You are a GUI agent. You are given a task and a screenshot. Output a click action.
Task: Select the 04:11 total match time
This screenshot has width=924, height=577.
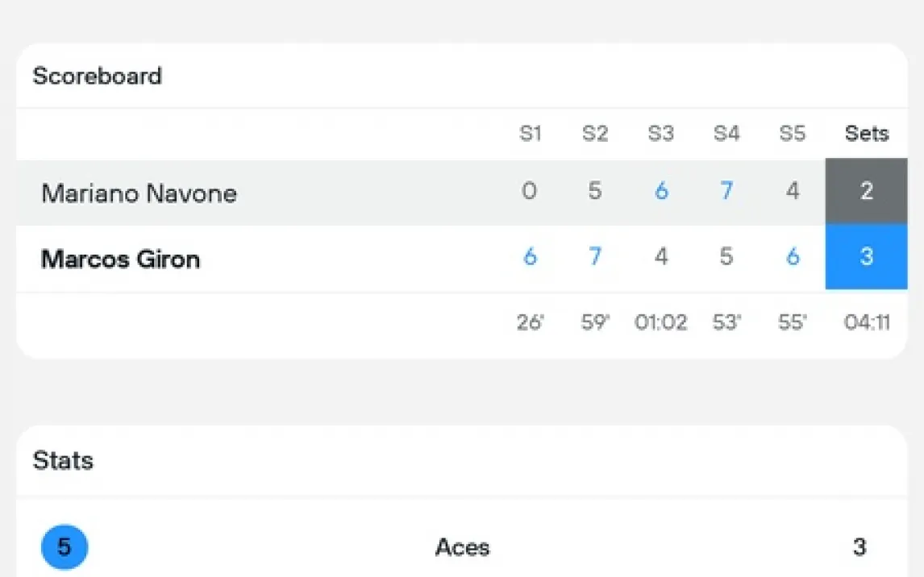point(867,323)
